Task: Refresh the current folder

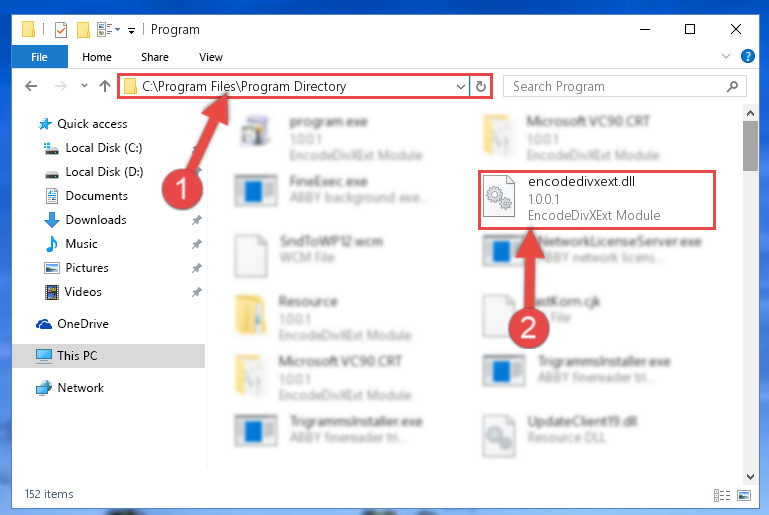Action: pos(481,87)
